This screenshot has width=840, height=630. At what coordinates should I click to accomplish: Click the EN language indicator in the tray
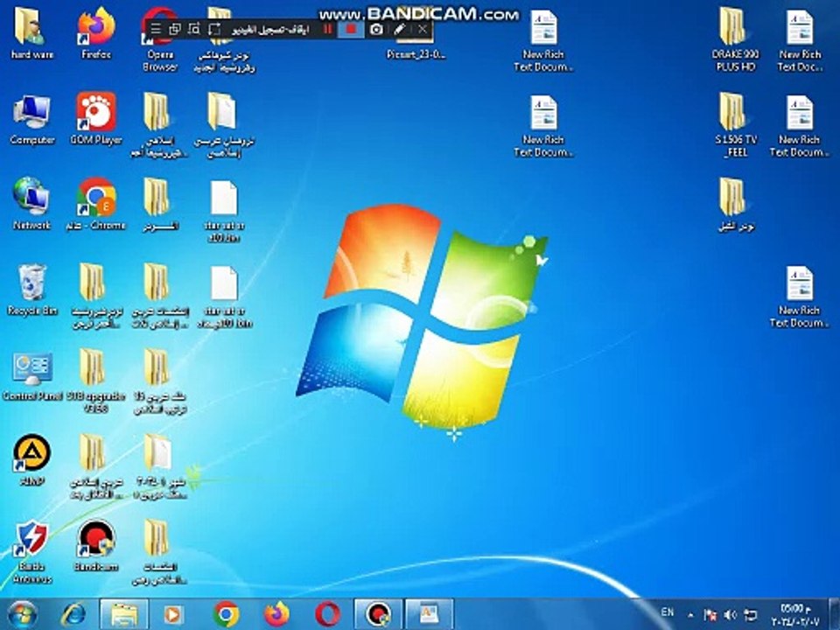[x=668, y=612]
